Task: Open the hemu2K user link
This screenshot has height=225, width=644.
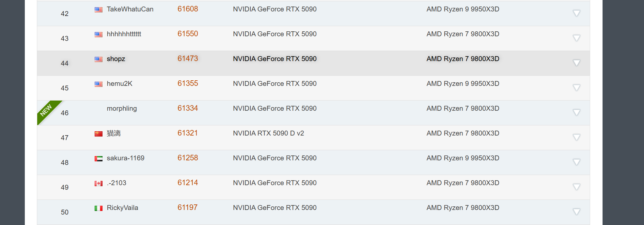Action: [x=119, y=84]
